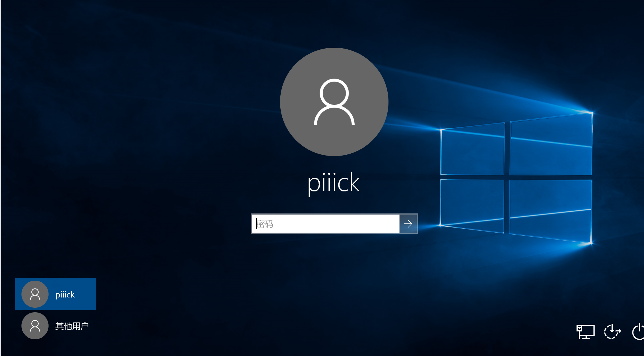
Task: Click the small avatar in the piiick tile
Action: click(35, 294)
